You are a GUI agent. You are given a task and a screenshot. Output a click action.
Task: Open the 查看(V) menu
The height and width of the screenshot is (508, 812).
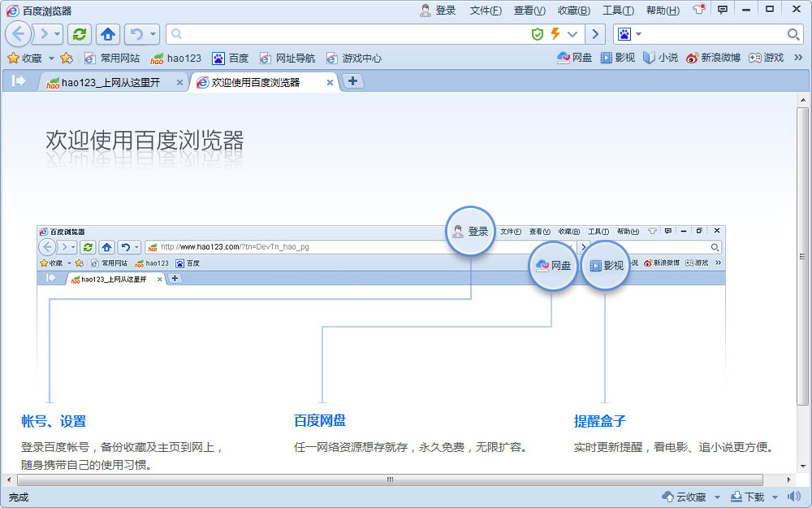[529, 11]
